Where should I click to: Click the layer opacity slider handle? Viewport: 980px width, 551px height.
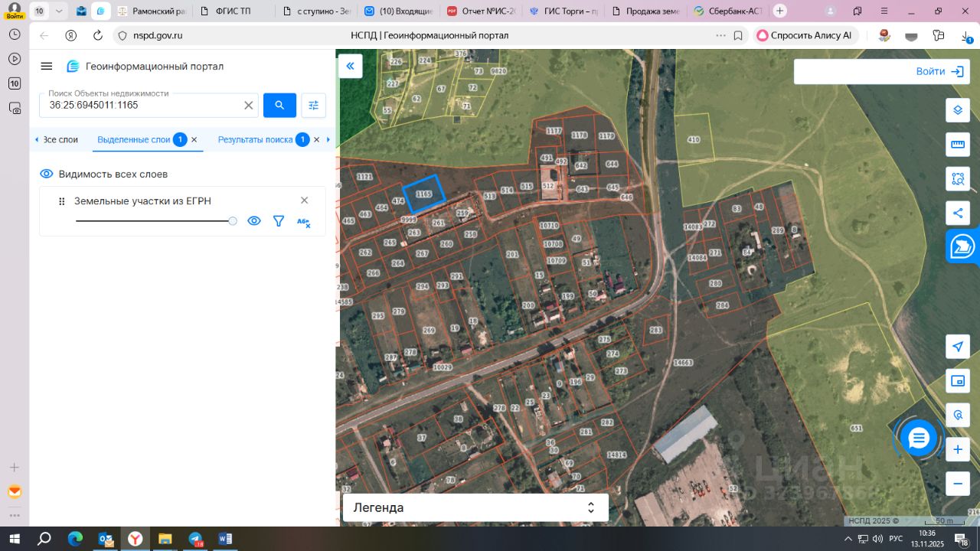(x=233, y=221)
